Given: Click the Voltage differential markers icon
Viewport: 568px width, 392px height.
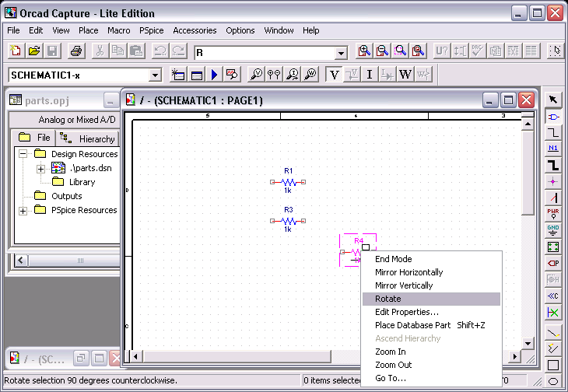Looking at the screenshot, I should coord(274,75).
